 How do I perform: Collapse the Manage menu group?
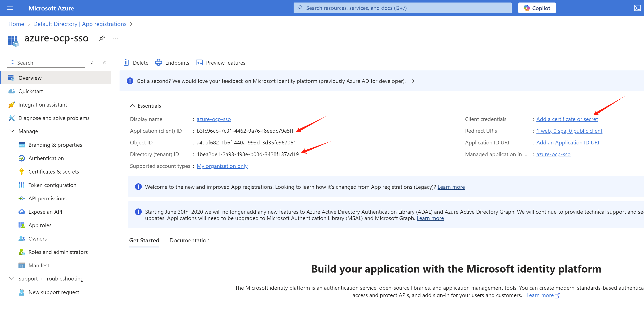coord(12,131)
